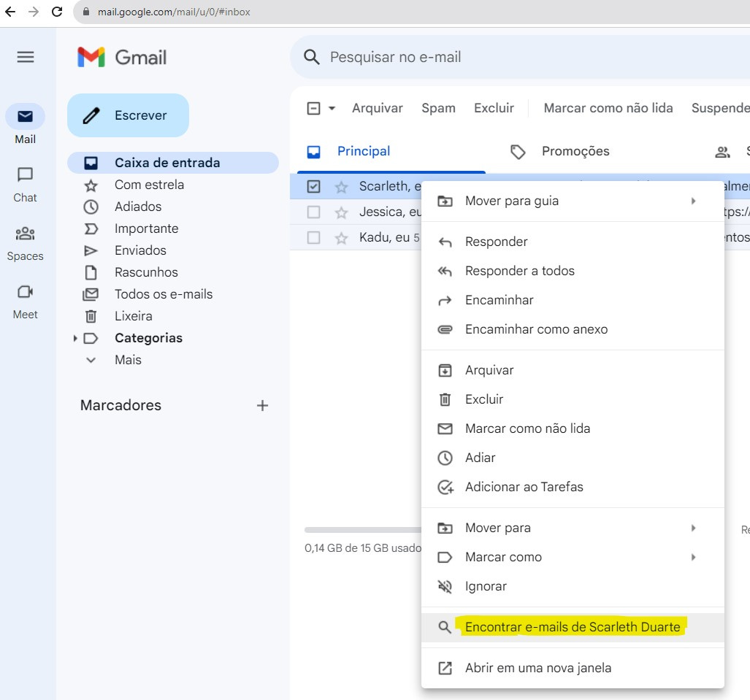Viewport: 750px width, 700px height.
Task: Click the Spam button in the toolbar
Action: [x=438, y=107]
